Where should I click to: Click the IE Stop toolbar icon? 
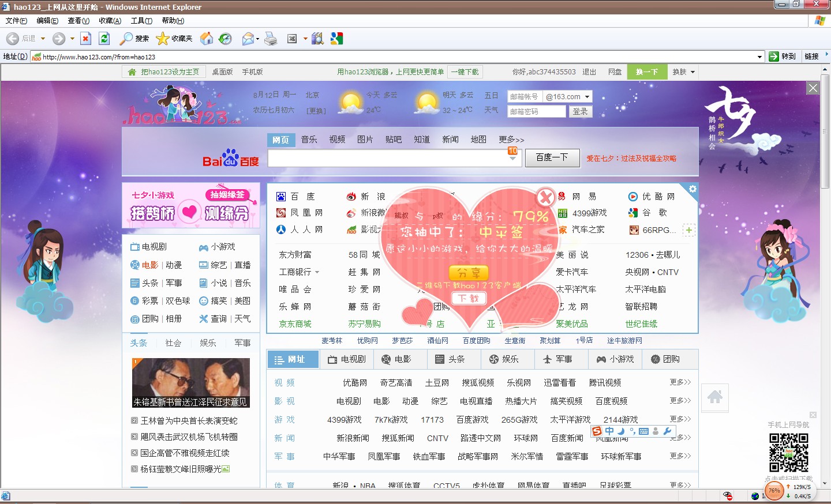pos(85,39)
